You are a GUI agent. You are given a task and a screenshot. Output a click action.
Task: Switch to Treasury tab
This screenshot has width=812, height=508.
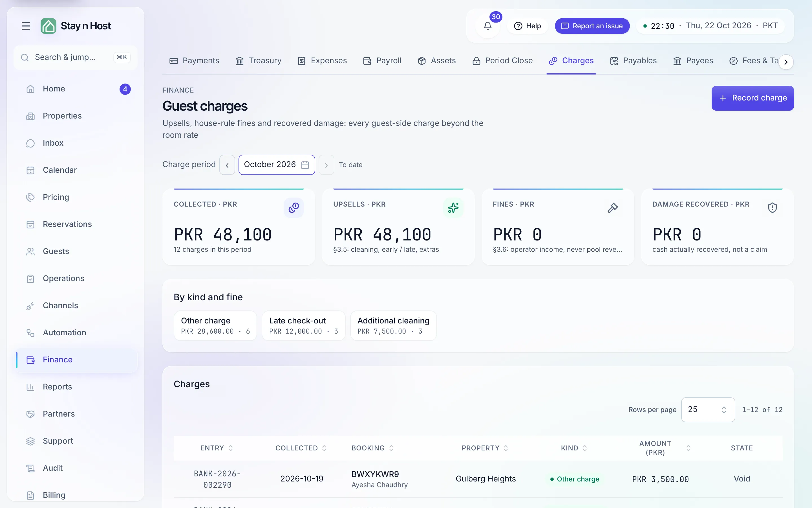(258, 61)
